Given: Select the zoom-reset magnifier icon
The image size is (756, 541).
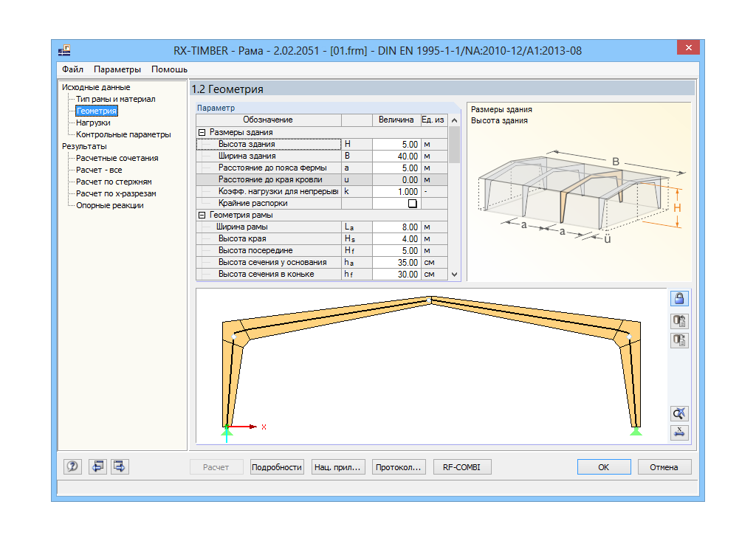Looking at the screenshot, I should (678, 413).
